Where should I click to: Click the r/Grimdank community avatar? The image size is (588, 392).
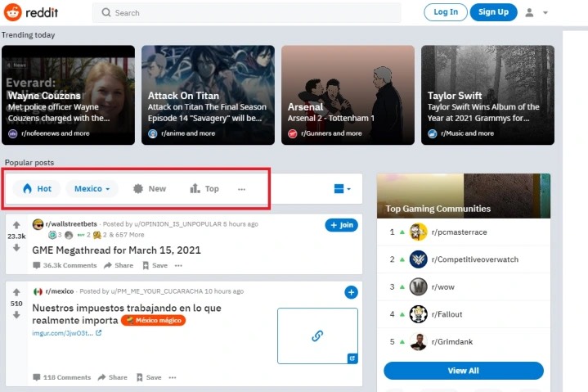[418, 342]
